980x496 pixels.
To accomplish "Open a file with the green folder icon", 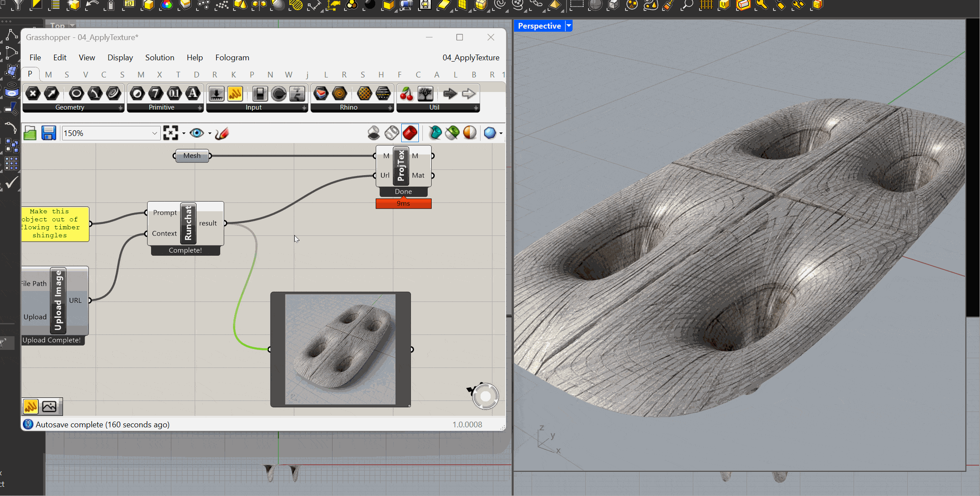I will pos(30,133).
